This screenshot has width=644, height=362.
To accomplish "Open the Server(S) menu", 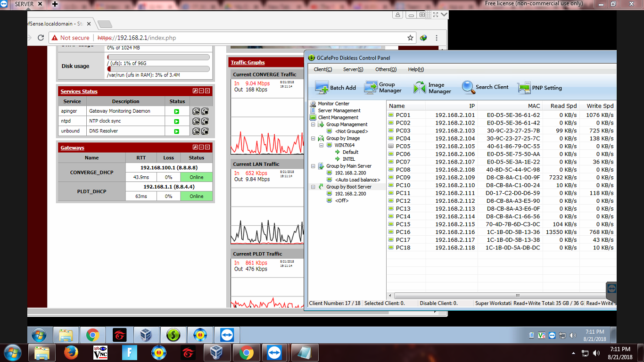I will [353, 69].
